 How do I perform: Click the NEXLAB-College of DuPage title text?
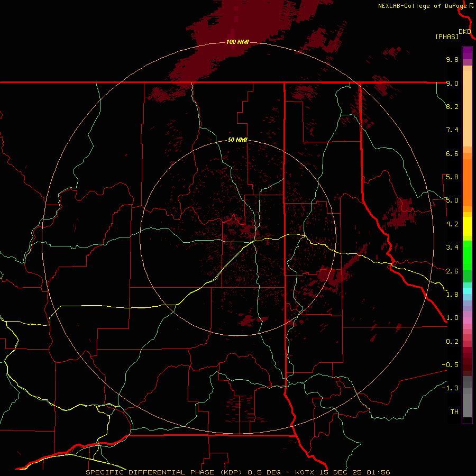pyautogui.click(x=422, y=6)
